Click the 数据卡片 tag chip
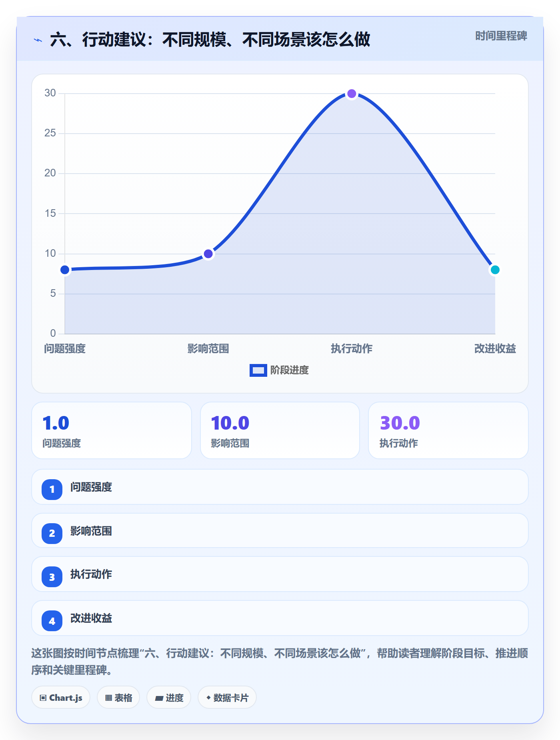The width and height of the screenshot is (560, 740). (x=227, y=698)
